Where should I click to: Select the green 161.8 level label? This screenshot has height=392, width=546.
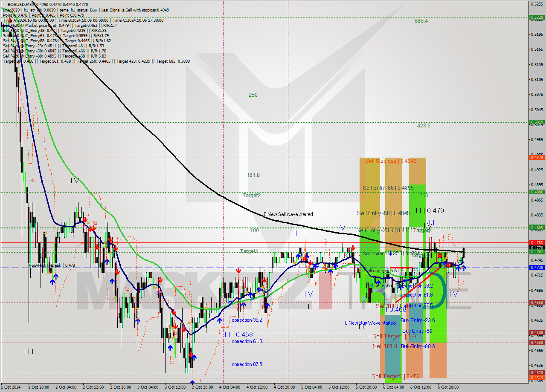click(253, 175)
